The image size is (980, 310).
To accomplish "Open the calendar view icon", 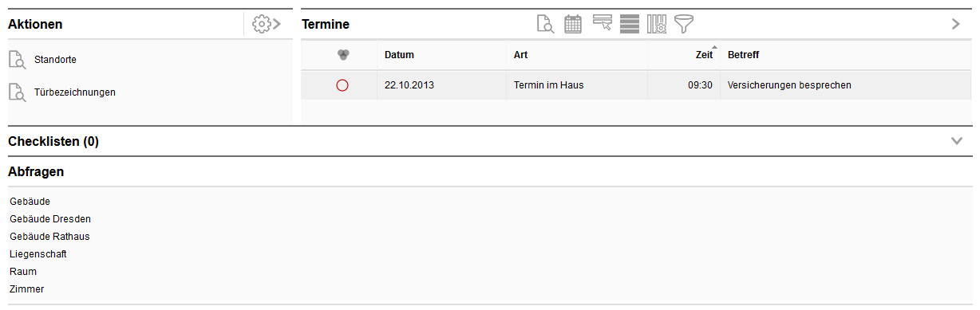I will (x=573, y=24).
